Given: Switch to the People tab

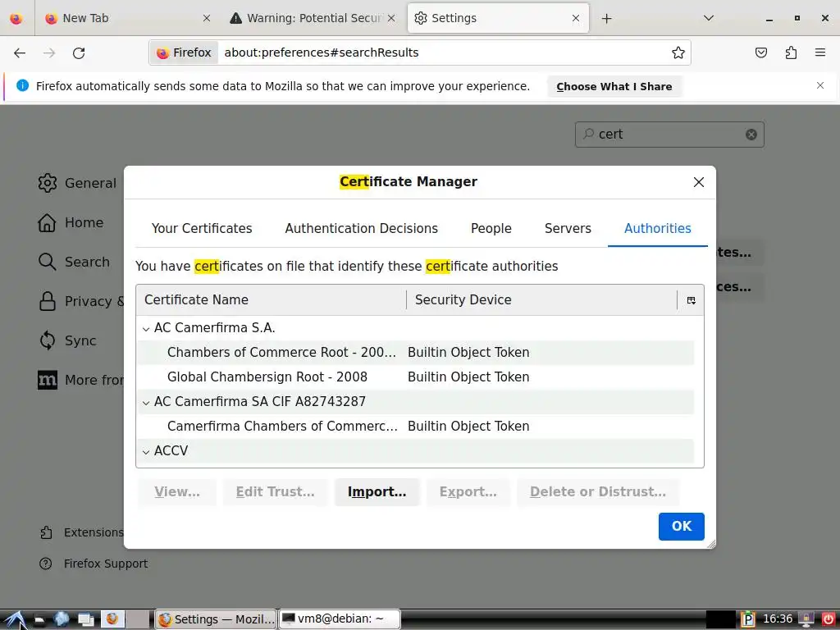Looking at the screenshot, I should coord(491,229).
